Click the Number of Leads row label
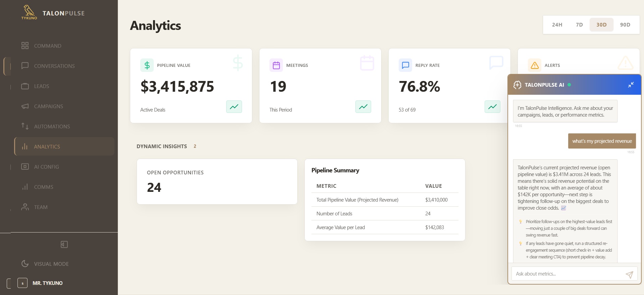644x295 pixels. (x=334, y=213)
